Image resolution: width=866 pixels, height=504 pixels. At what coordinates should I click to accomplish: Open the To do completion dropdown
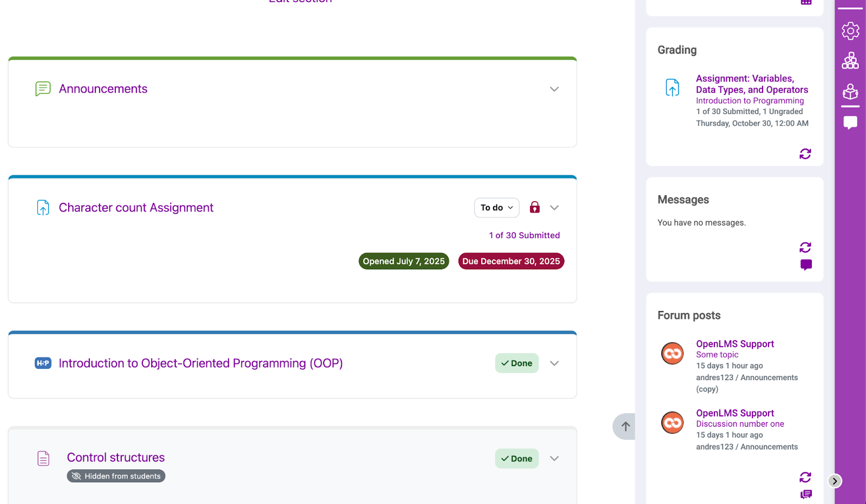point(496,208)
